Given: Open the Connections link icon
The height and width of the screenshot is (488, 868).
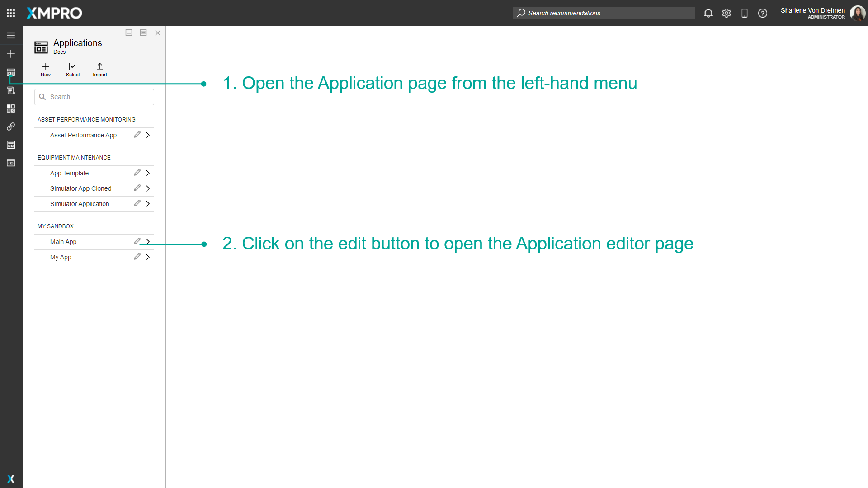Looking at the screenshot, I should (11, 127).
